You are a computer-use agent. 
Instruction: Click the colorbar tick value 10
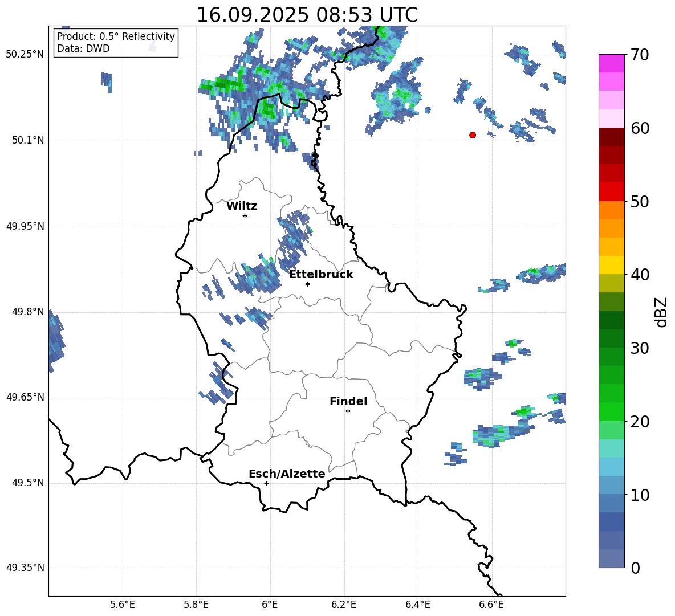(640, 495)
